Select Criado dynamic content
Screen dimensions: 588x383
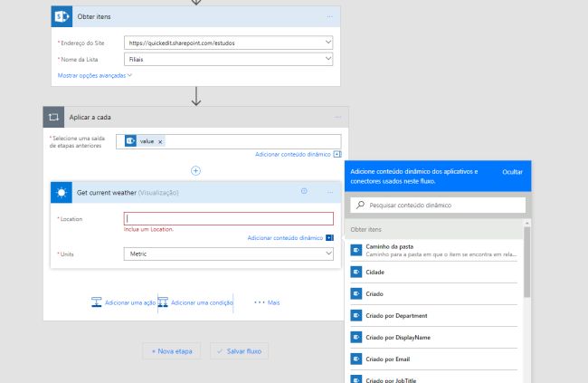pyautogui.click(x=434, y=293)
